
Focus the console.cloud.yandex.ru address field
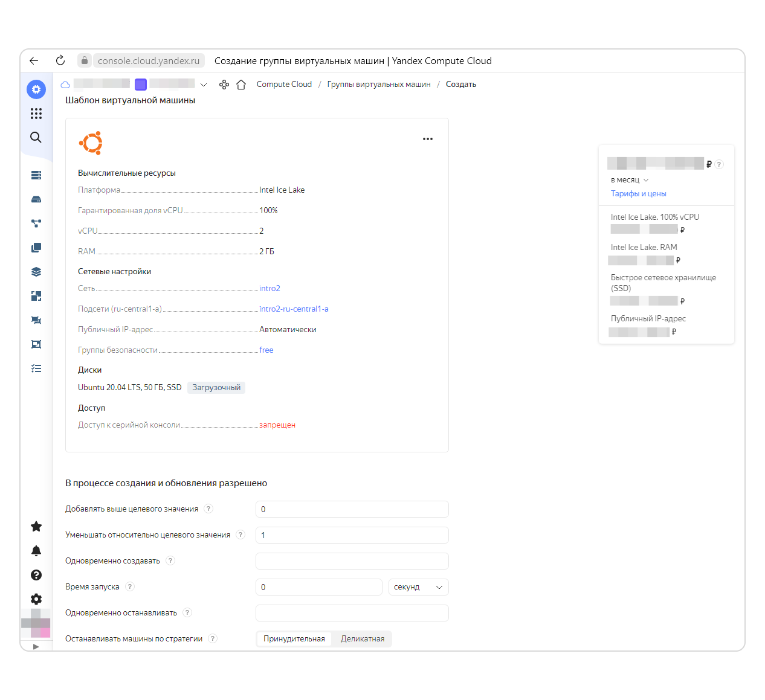tap(149, 60)
